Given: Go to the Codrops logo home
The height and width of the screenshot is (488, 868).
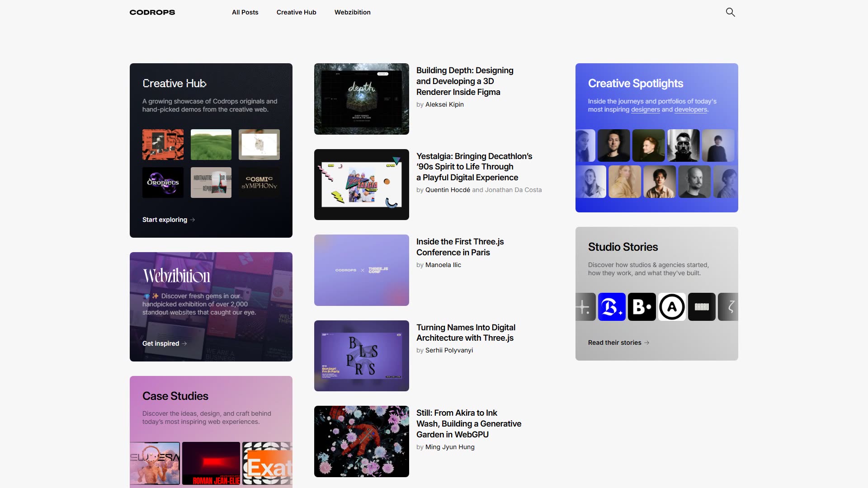Looking at the screenshot, I should pos(152,12).
